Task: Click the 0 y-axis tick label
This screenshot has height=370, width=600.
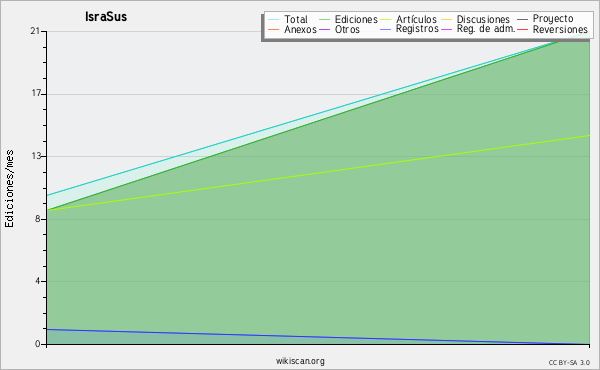Action: [x=38, y=344]
